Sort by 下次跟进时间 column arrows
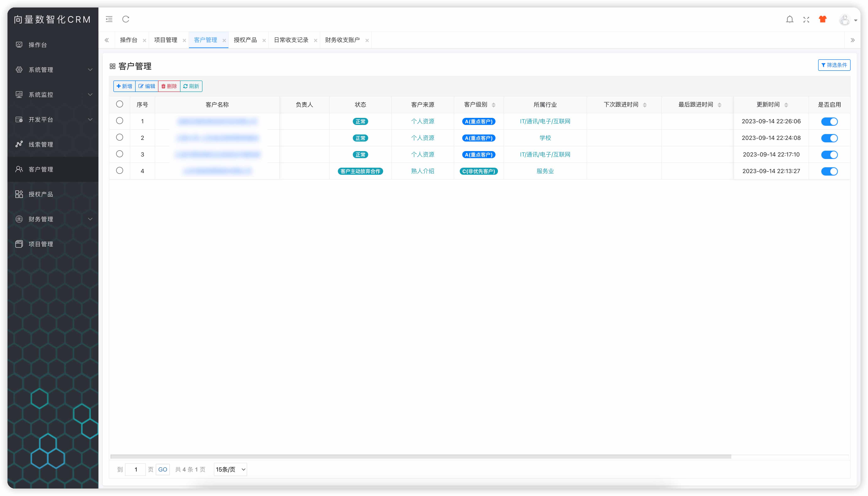This screenshot has height=496, width=868. point(645,105)
